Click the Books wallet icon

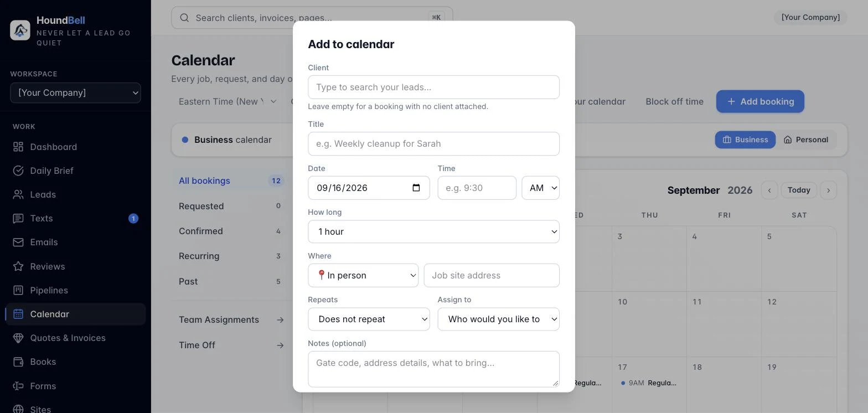[x=18, y=362]
